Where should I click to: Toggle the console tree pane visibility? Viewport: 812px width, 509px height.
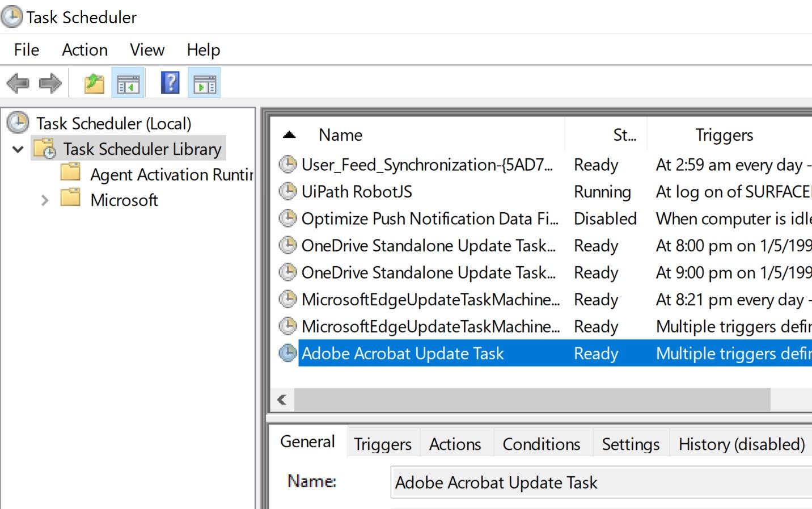pyautogui.click(x=128, y=82)
